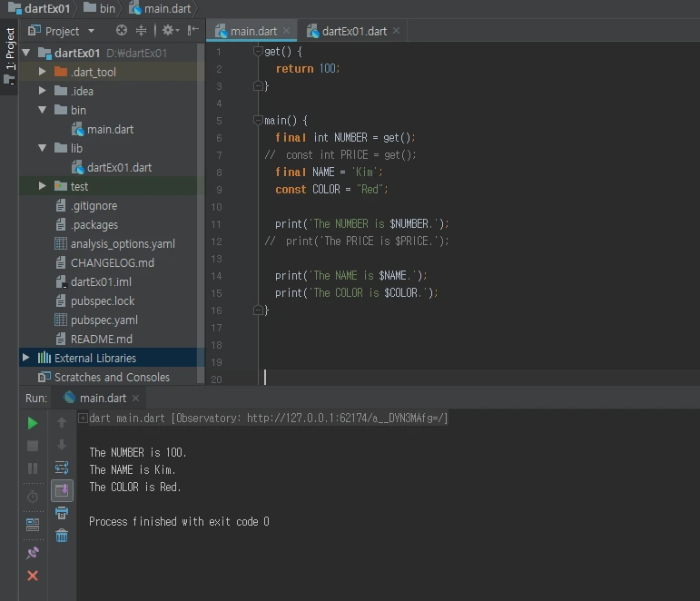This screenshot has width=700, height=601.
Task: Close the Run panel with red X
Action: tap(33, 576)
